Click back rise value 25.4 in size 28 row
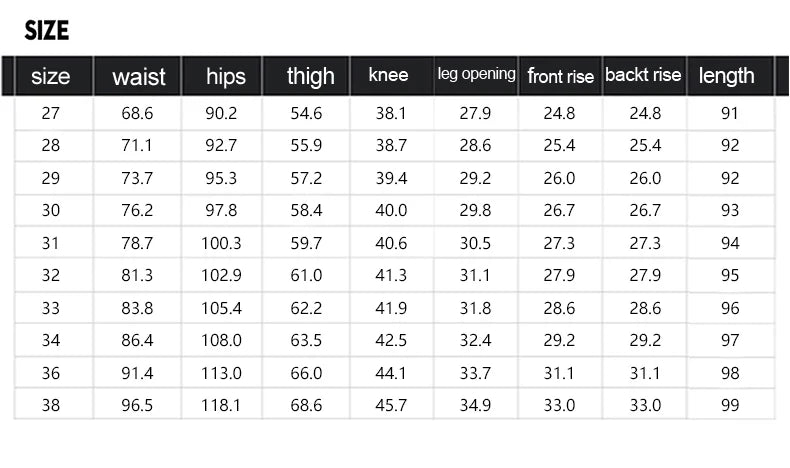790x468 pixels. (645, 146)
